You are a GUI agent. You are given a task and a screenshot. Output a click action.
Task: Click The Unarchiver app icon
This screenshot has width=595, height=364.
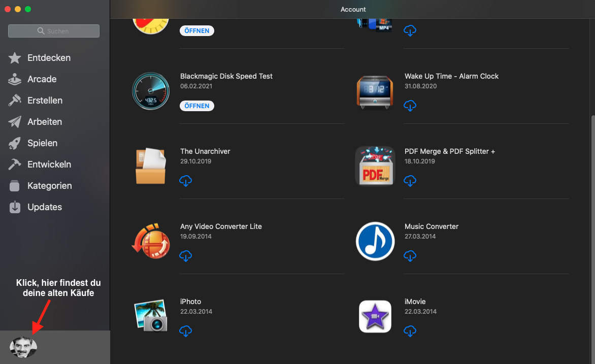coord(151,166)
